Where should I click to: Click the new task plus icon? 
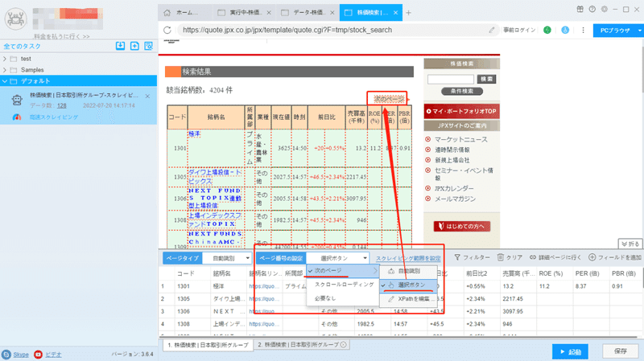coord(134,46)
